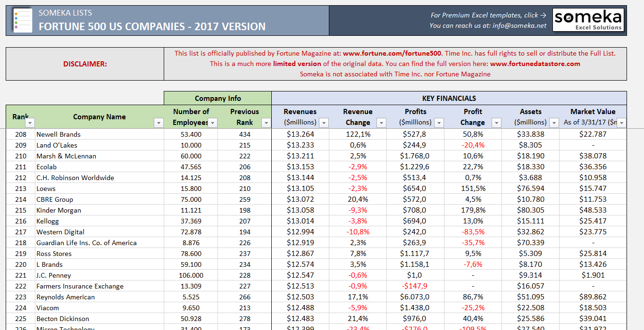Open the Revenue Change filter dropdown
The width and height of the screenshot is (644, 330).
point(381,123)
